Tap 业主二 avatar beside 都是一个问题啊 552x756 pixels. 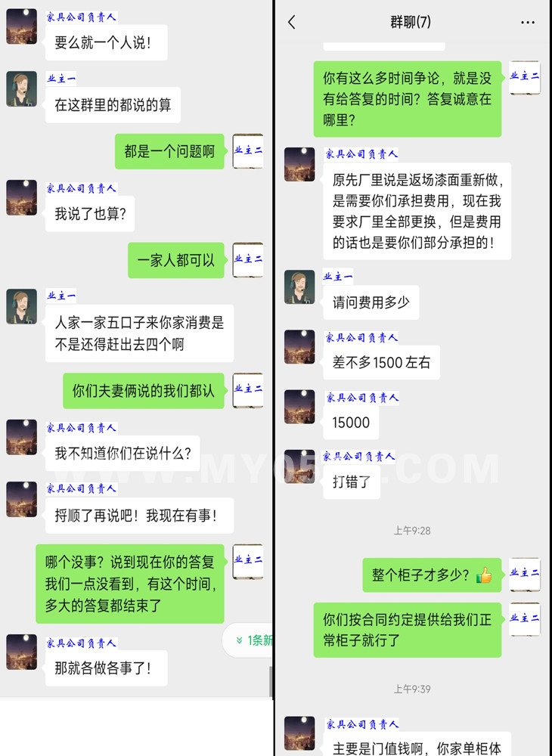point(248,151)
